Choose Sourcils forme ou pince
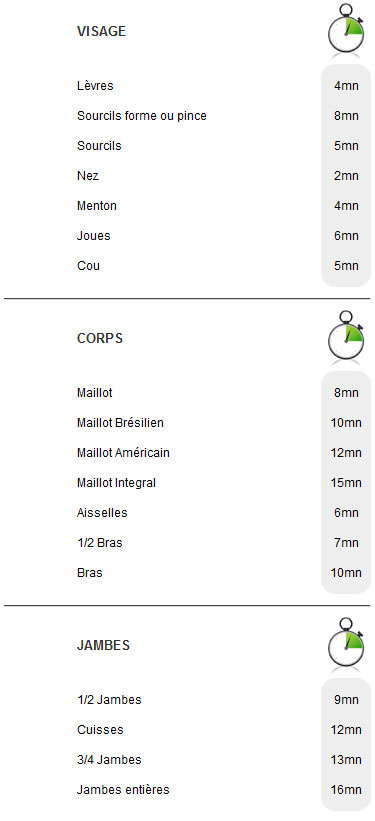Screen dimensions: 375x821 (141, 116)
